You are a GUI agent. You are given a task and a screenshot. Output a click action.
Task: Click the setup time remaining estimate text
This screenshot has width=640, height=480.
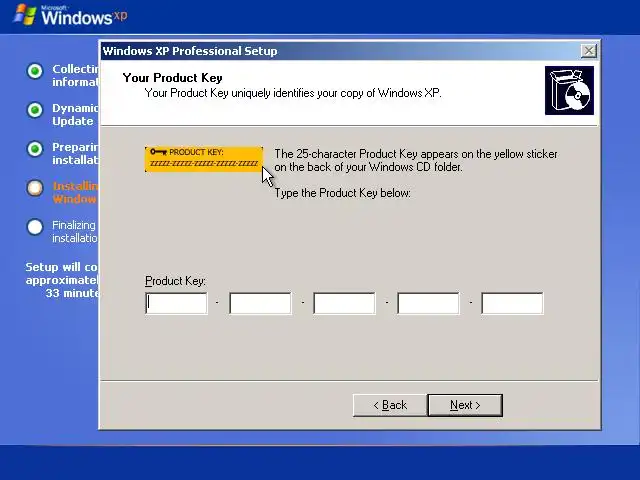pyautogui.click(x=62, y=280)
